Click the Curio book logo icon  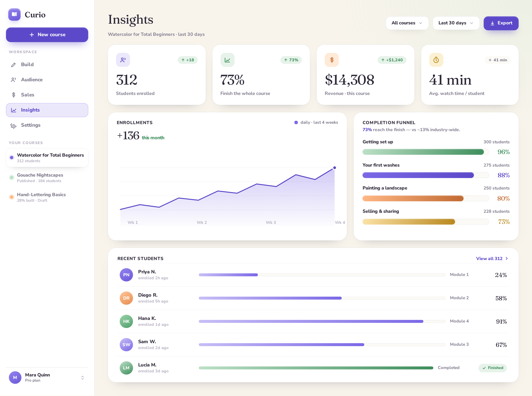tap(14, 14)
